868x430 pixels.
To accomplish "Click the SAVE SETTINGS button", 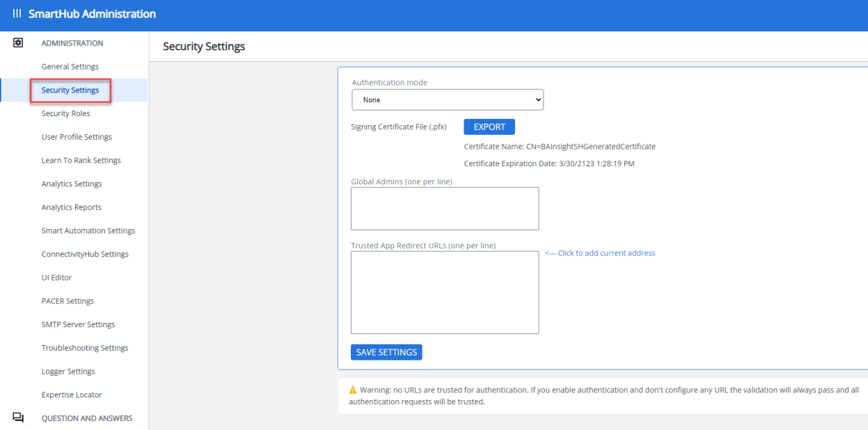I will (386, 352).
